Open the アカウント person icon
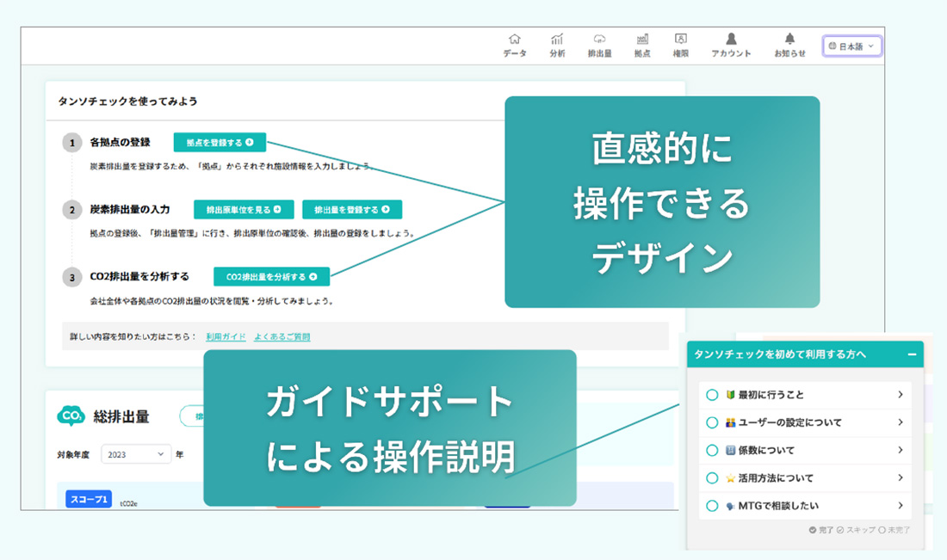The width and height of the screenshot is (947, 560). click(x=731, y=40)
